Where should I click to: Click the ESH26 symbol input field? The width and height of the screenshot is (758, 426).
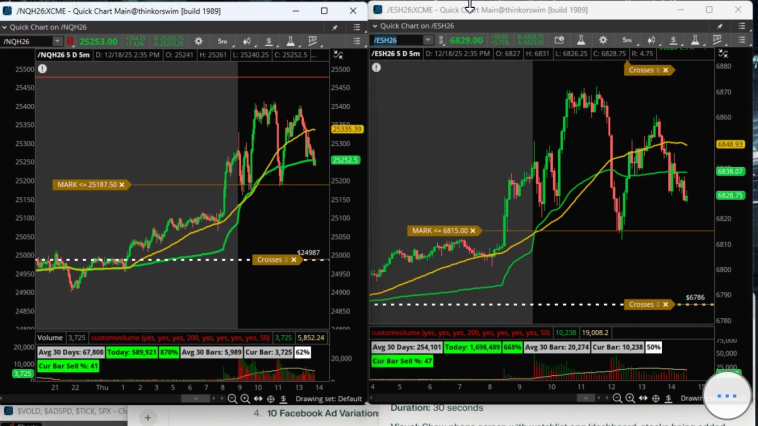(x=397, y=40)
